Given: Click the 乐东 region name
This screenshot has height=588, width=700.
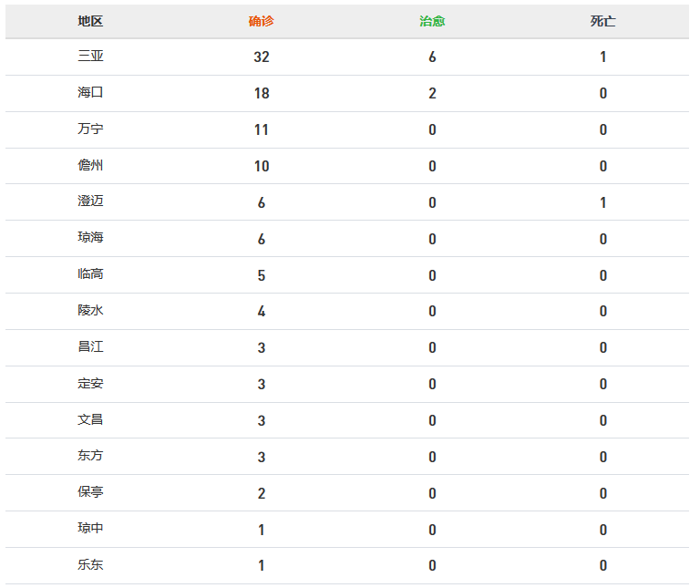Looking at the screenshot, I should 90,565.
